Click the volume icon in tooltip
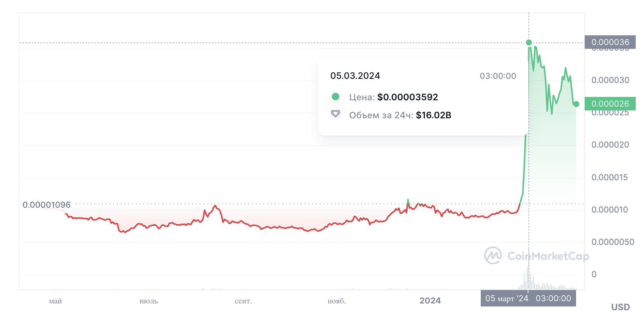Screen dimensions: 644x317 336,114
